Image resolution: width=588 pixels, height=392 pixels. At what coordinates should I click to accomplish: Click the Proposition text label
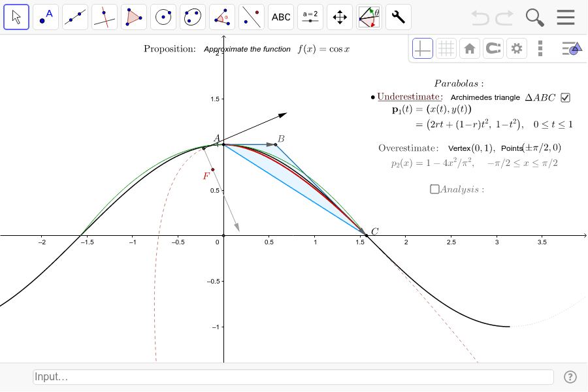pos(170,49)
